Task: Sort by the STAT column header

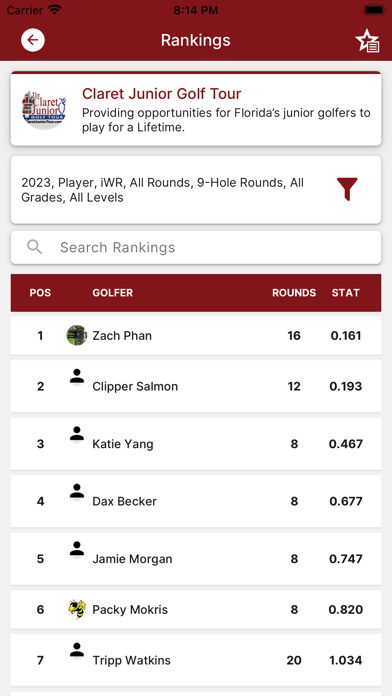Action: click(345, 293)
